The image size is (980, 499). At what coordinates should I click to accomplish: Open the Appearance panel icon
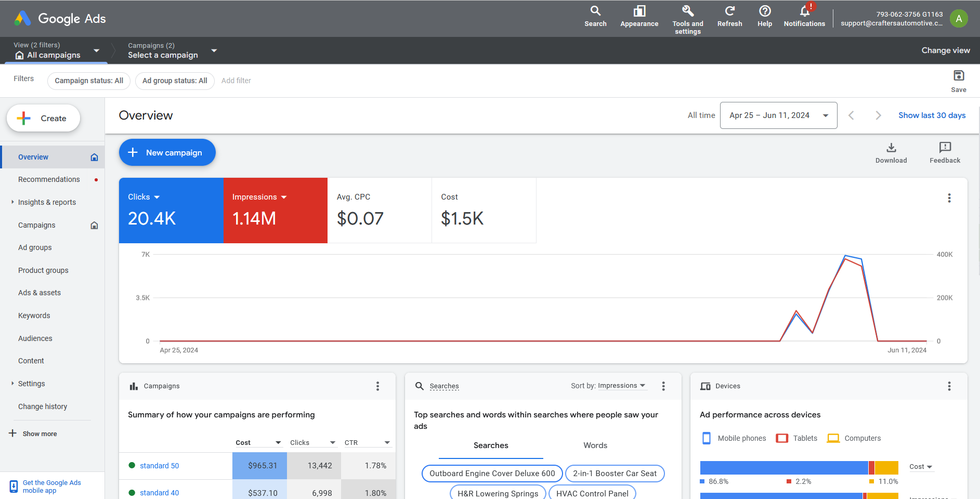(x=639, y=17)
